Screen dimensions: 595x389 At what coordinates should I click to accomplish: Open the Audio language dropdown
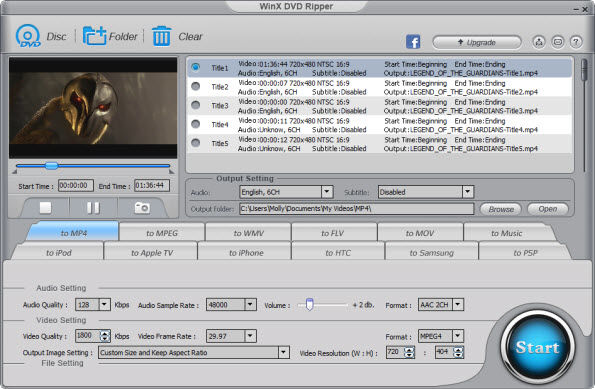(327, 192)
